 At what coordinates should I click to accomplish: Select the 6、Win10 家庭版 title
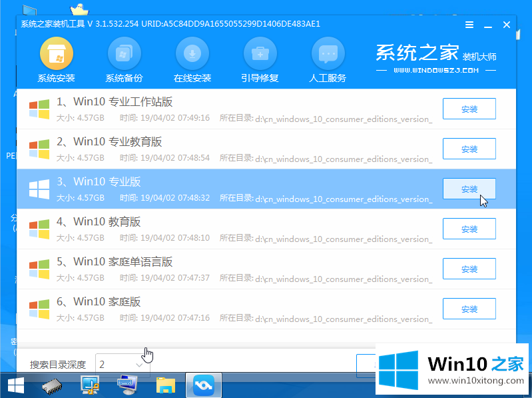pos(99,302)
